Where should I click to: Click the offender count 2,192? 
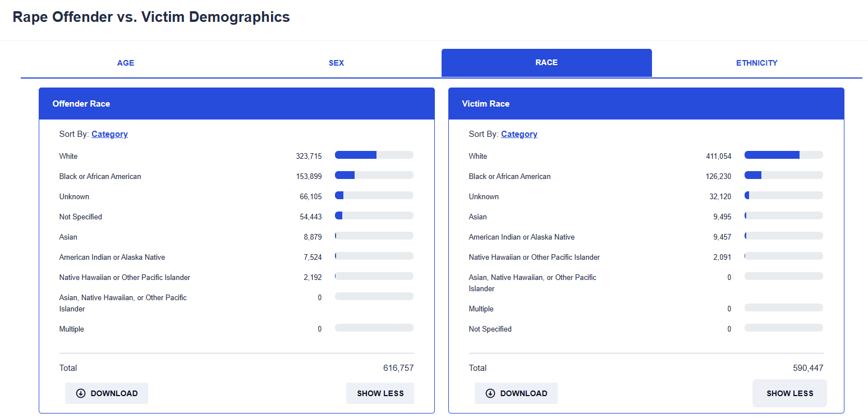click(313, 277)
